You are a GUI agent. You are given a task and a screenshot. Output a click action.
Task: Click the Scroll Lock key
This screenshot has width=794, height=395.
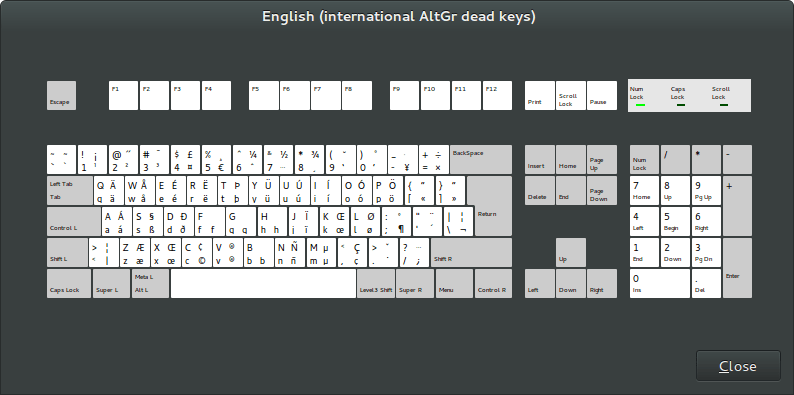[571, 95]
